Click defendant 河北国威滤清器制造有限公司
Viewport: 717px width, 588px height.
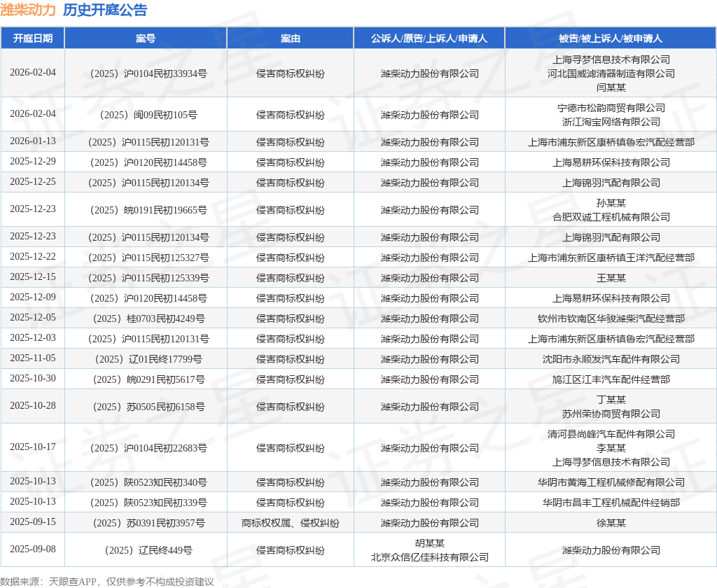point(611,73)
